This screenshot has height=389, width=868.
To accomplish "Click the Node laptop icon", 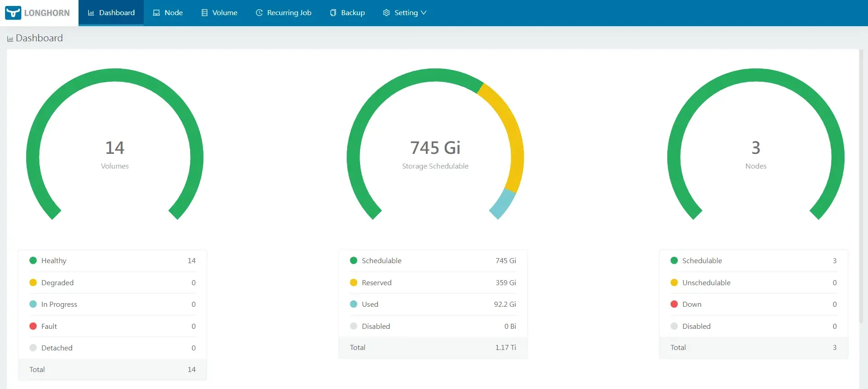I will [156, 13].
